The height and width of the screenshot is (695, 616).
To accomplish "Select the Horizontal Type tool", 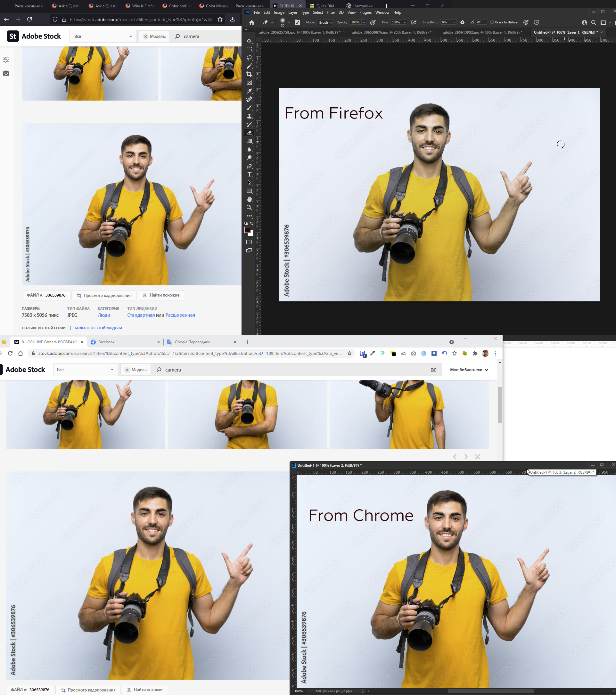I will click(x=249, y=175).
